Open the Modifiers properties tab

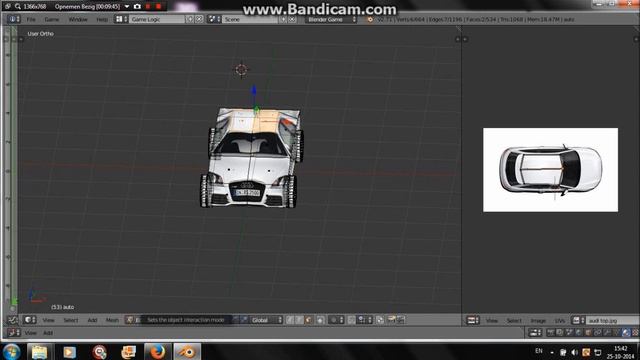point(607,333)
